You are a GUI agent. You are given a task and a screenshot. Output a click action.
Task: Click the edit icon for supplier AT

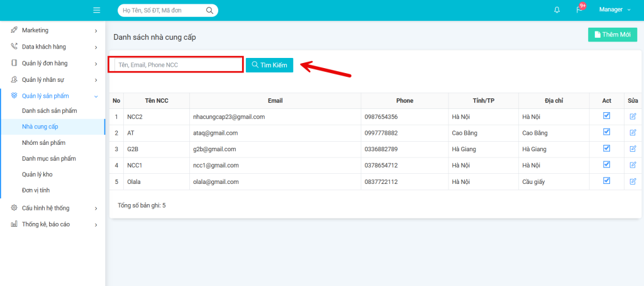click(633, 133)
